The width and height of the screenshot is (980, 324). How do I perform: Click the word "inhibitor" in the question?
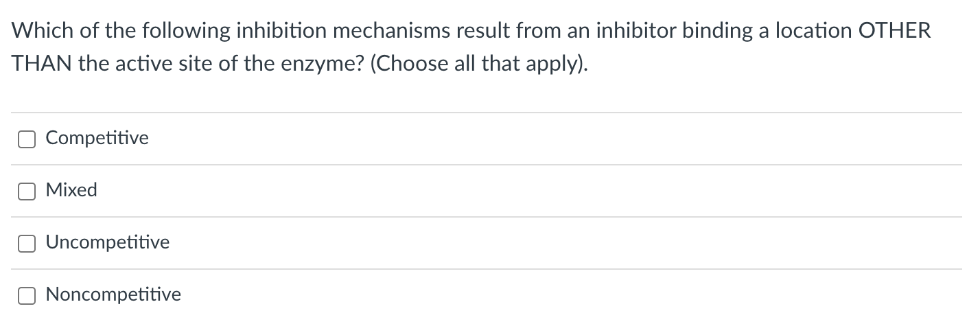[x=630, y=32]
